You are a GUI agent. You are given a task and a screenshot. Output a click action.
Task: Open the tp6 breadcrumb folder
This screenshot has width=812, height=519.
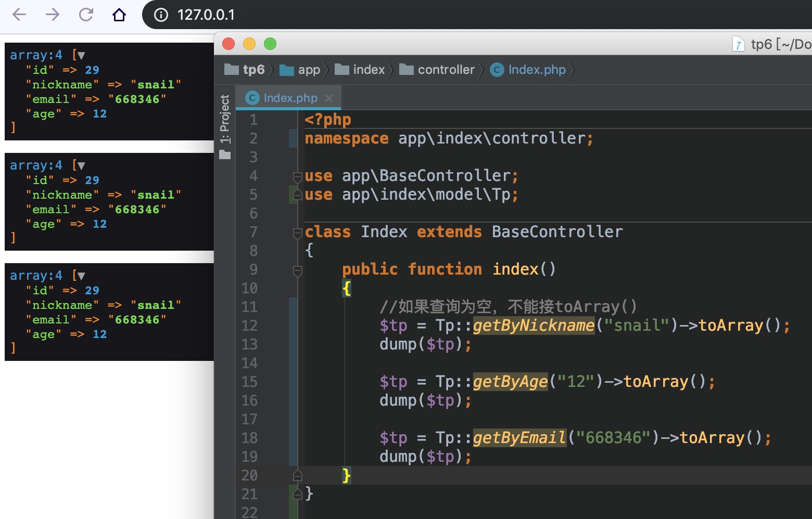(245, 70)
